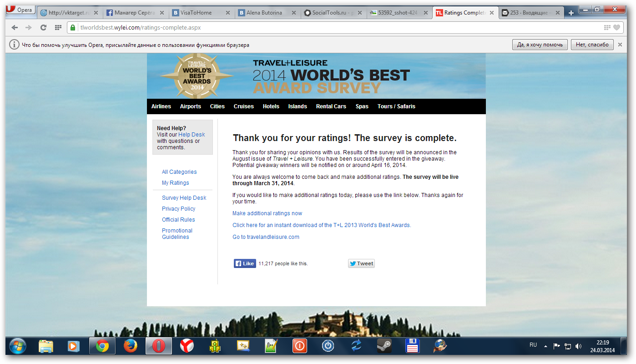Click the volume speaker tray icon
Image resolution: width=636 pixels, height=364 pixels.
tap(578, 346)
